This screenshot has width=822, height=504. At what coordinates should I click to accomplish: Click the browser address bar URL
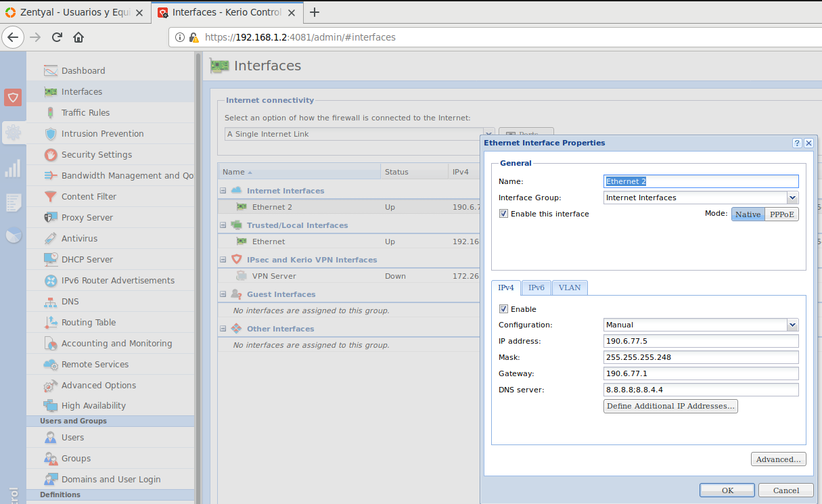pos(300,38)
